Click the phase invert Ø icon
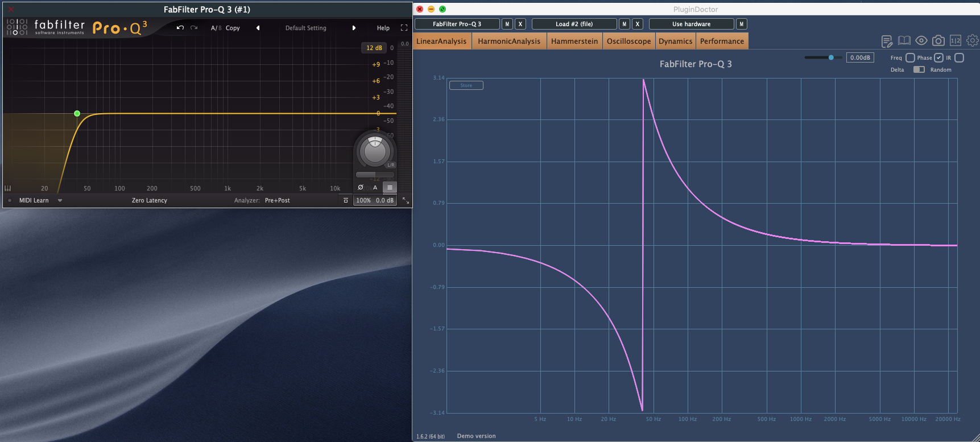The height and width of the screenshot is (442, 980). (x=361, y=187)
